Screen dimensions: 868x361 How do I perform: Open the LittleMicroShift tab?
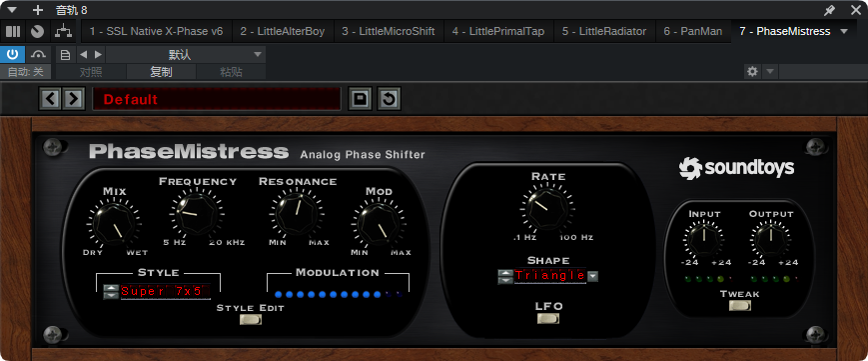pos(389,32)
